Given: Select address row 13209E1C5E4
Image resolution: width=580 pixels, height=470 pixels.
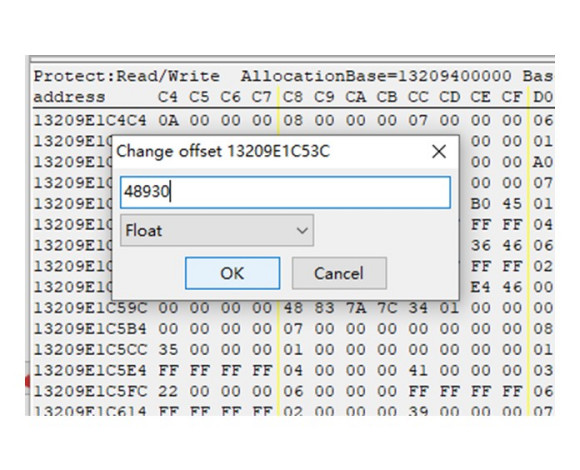Looking at the screenshot, I should click(90, 370).
